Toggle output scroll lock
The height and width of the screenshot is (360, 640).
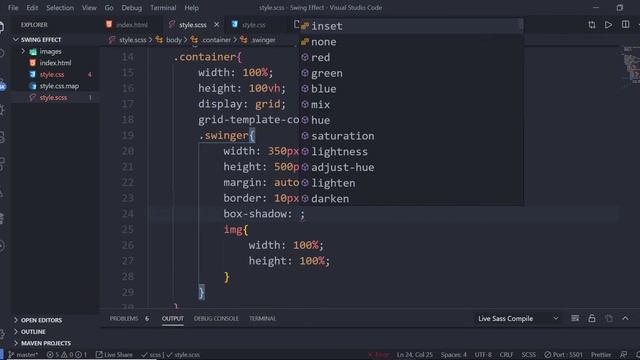(x=591, y=318)
